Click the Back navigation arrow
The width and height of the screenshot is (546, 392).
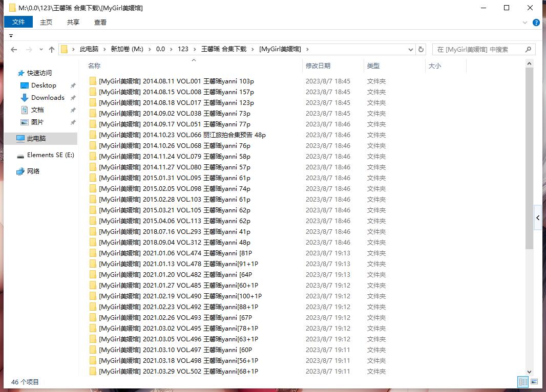click(14, 50)
